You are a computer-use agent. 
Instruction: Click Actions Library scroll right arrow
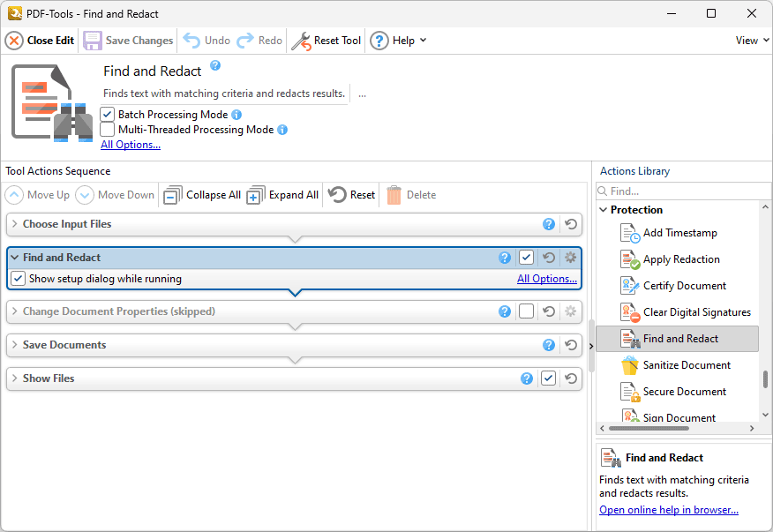click(x=752, y=429)
